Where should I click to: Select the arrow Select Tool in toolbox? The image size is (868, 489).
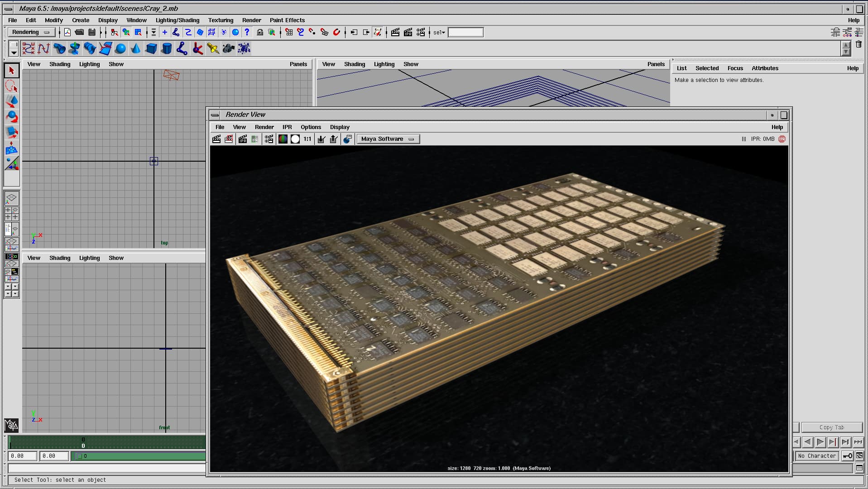12,70
